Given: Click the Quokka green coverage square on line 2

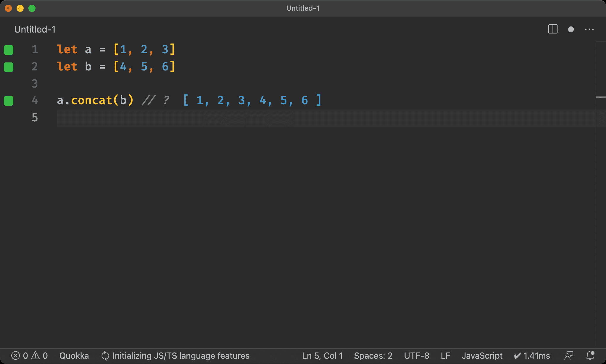Looking at the screenshot, I should coord(9,67).
